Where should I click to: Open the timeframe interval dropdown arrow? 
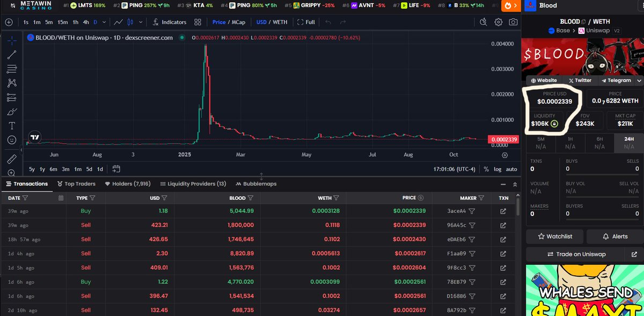(103, 22)
